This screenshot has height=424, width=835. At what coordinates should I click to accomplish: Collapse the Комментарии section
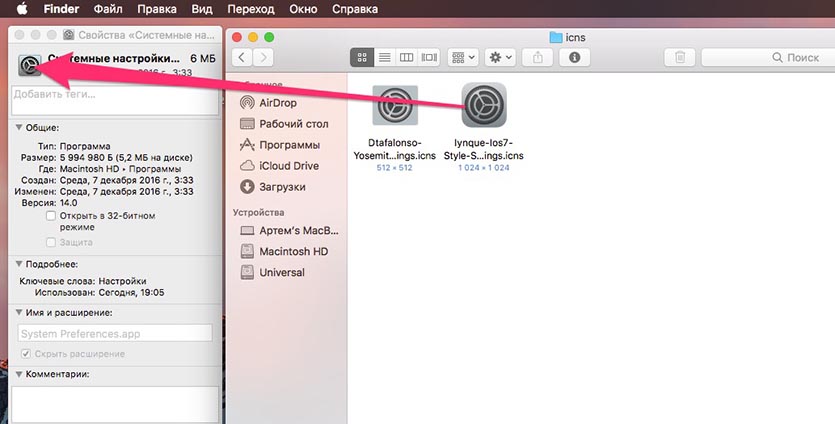19,374
